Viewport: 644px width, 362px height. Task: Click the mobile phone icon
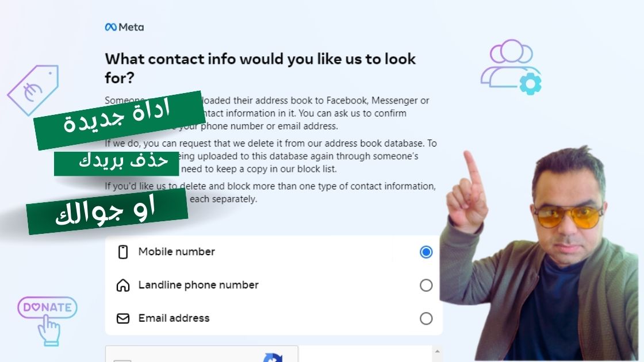coord(122,252)
